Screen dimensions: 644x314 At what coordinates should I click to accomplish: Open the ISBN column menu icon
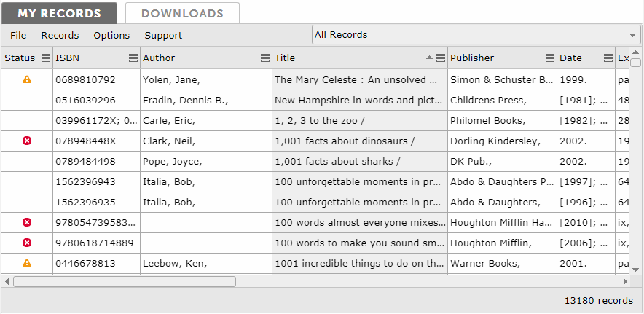click(x=133, y=58)
